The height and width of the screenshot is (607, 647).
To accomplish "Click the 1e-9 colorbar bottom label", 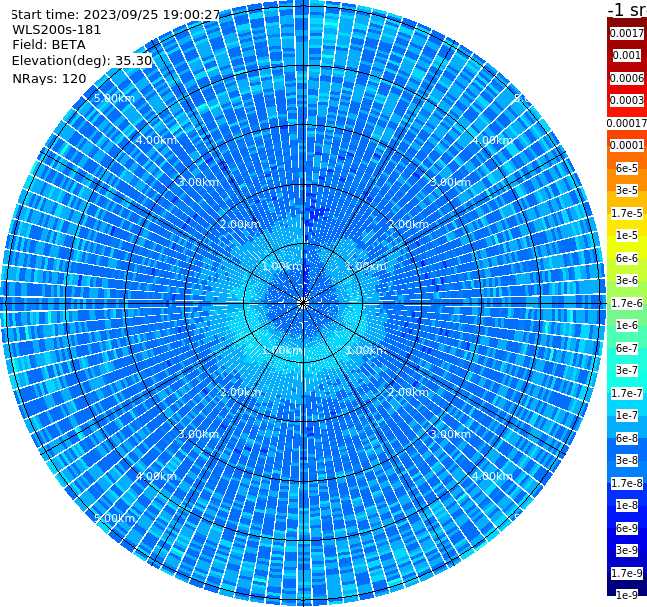I will pyautogui.click(x=627, y=595).
